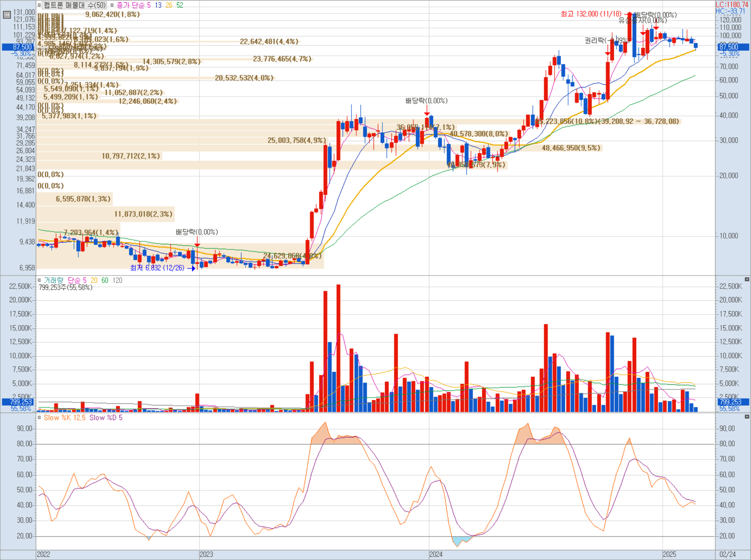Click the left-axis 87,500 current price tag
The width and height of the screenshot is (751, 560).
[19, 47]
